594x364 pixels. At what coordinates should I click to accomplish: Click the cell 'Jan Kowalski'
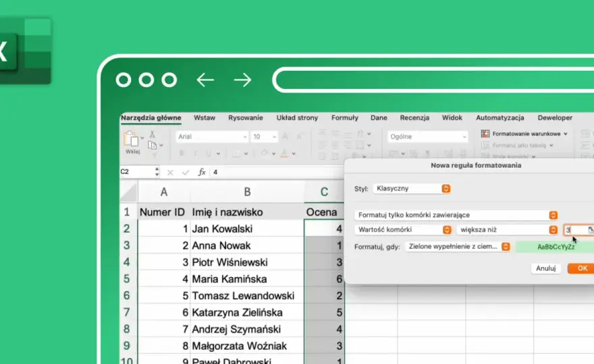247,229
